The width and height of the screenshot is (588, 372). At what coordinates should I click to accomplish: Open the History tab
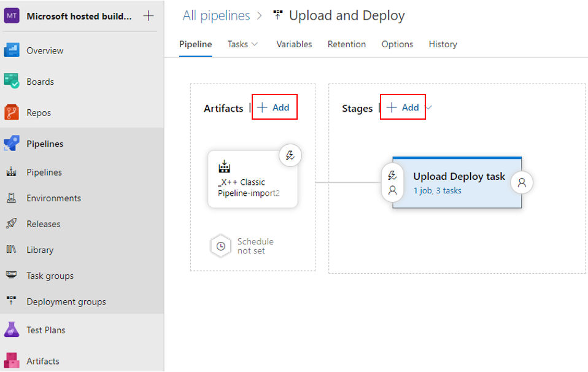[443, 44]
